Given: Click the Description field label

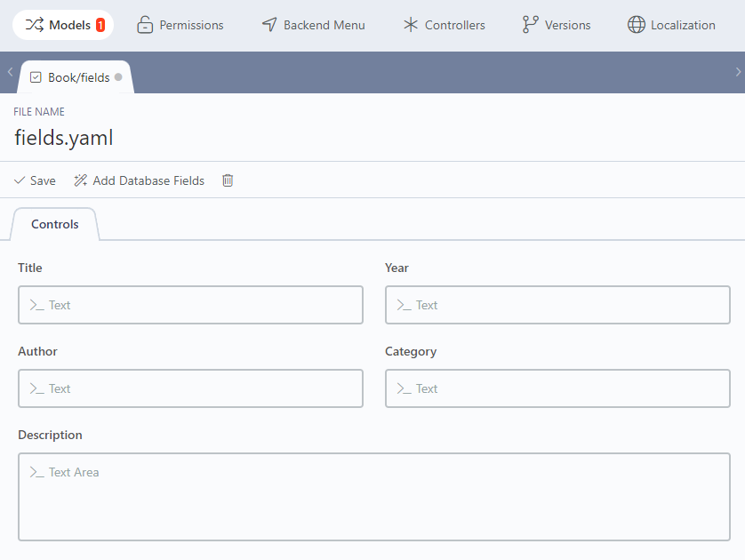Looking at the screenshot, I should [x=50, y=435].
